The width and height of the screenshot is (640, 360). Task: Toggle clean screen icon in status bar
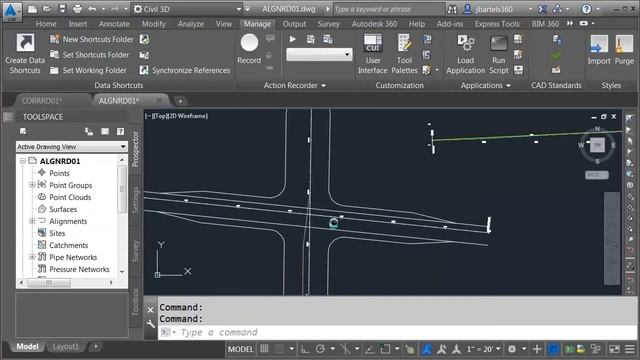point(614,349)
